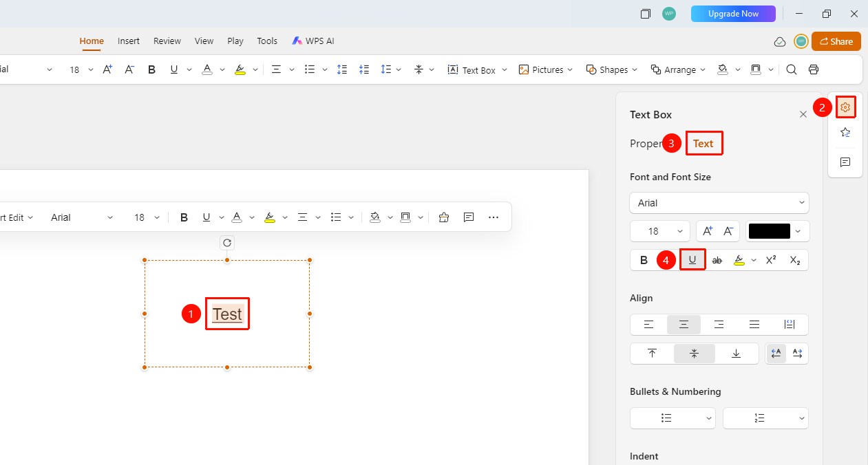This screenshot has height=465, width=868.
Task: Toggle strikethrough in the Text Box panel
Action: 717,260
